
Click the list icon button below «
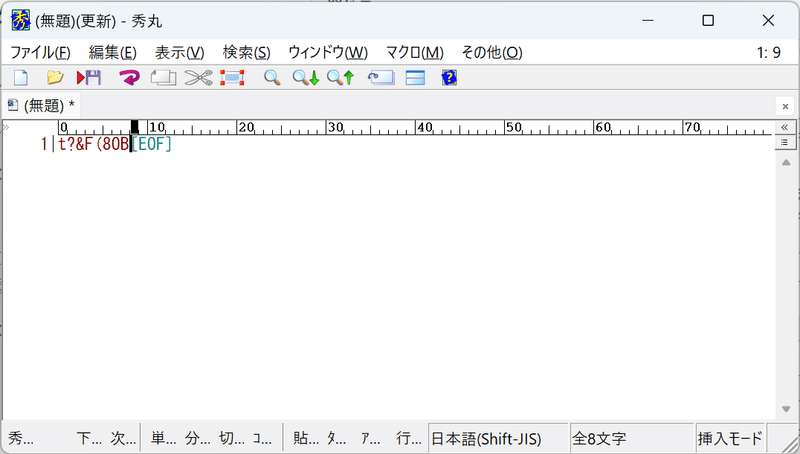click(785, 142)
